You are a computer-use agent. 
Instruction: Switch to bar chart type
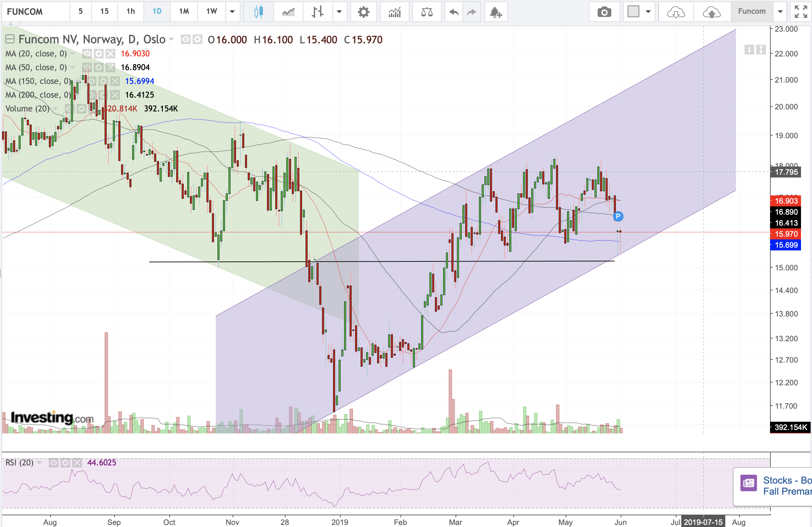tap(318, 12)
